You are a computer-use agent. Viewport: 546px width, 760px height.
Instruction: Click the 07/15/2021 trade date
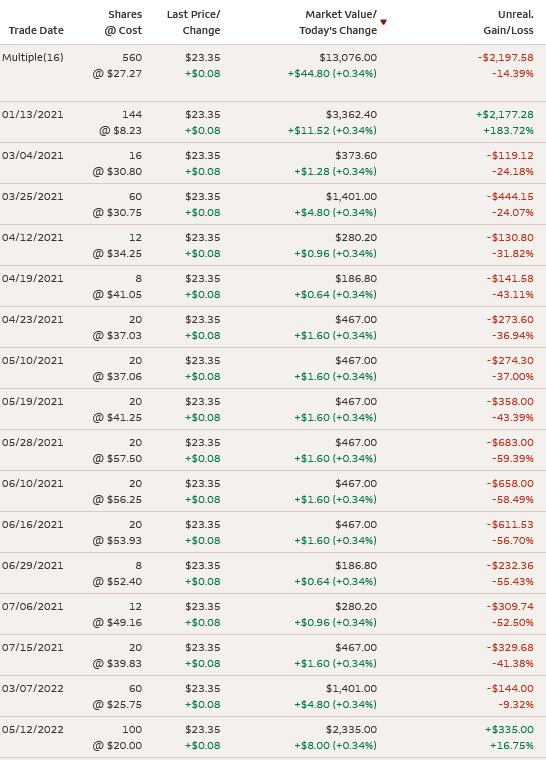[32, 648]
